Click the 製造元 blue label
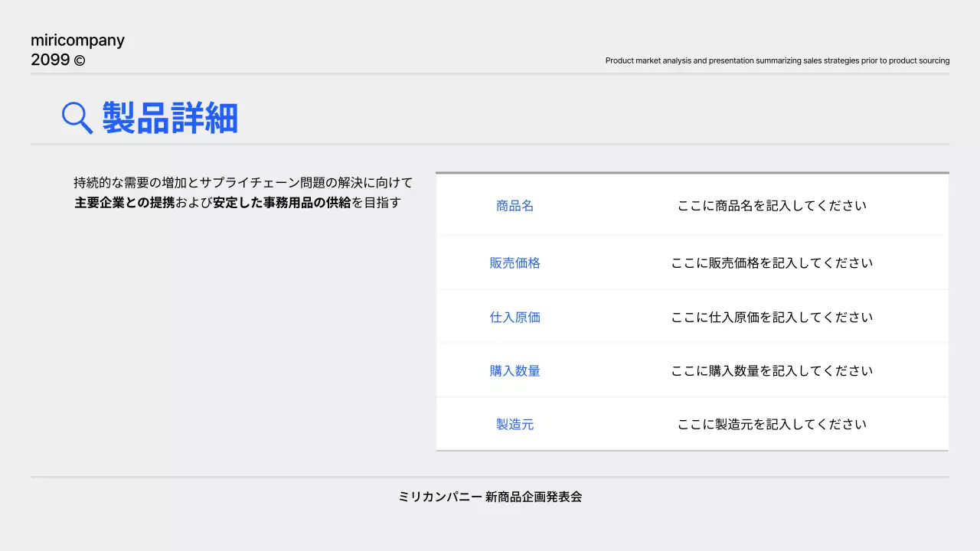 pyautogui.click(x=514, y=424)
